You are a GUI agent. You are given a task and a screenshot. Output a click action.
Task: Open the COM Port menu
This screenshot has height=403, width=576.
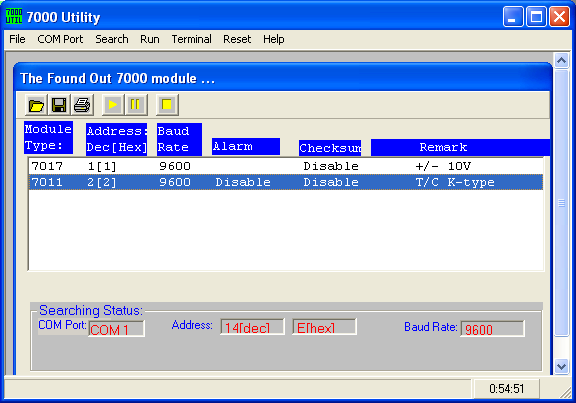point(60,39)
